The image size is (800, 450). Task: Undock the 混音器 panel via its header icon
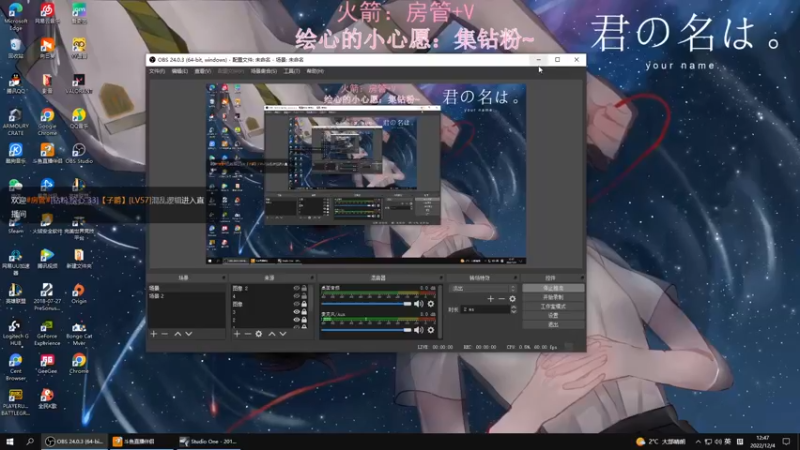tap(441, 278)
